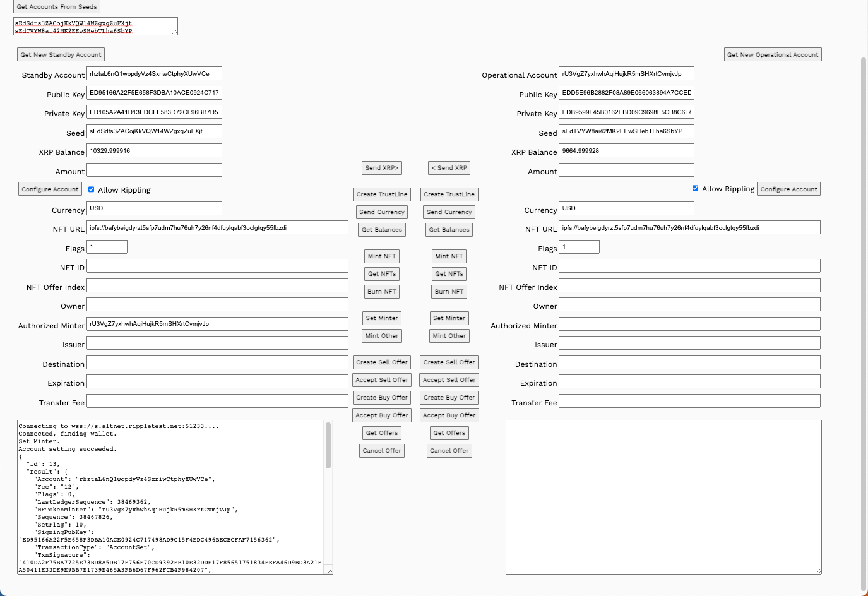Click the operational Destination input field
Viewport: 868px width, 596px height.
pyautogui.click(x=689, y=362)
